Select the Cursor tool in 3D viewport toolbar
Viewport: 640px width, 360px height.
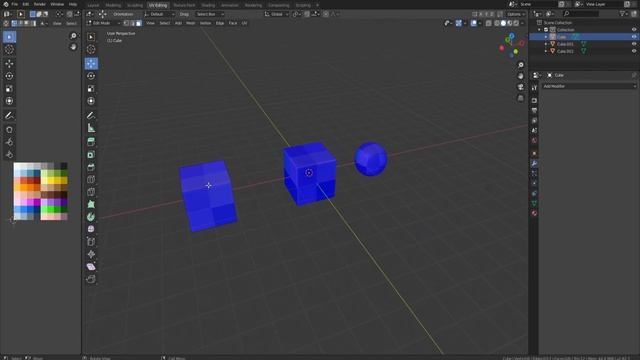pyautogui.click(x=91, y=49)
